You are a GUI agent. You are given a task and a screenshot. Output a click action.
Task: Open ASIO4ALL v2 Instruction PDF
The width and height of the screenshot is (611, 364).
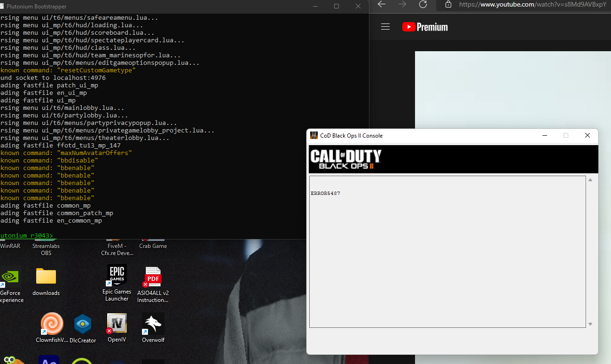153,285
